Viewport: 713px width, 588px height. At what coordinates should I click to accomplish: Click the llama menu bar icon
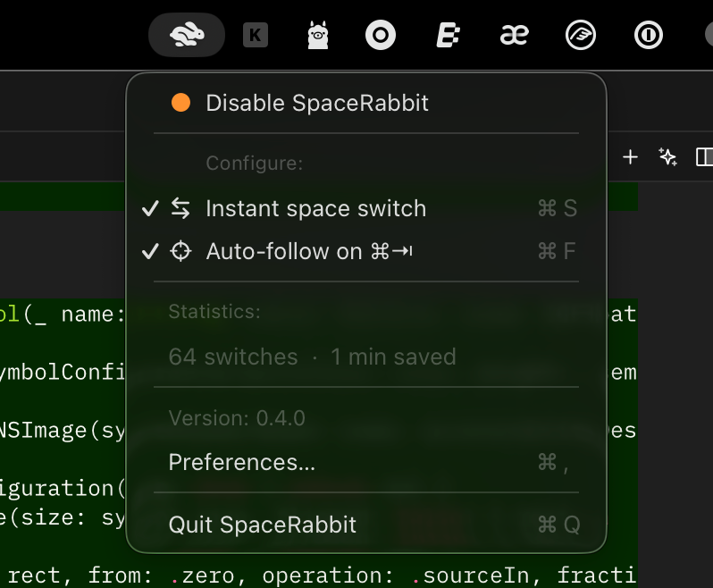(318, 36)
